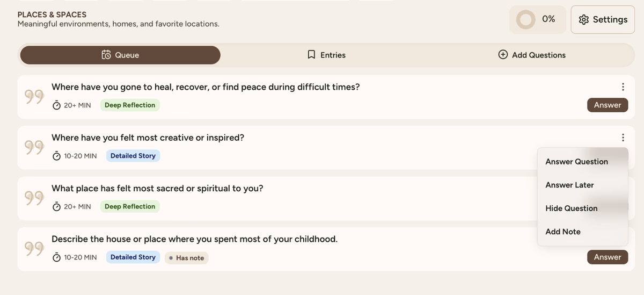The width and height of the screenshot is (644, 295).
Task: Click quote icon on the heal and recover question
Action: click(x=34, y=97)
